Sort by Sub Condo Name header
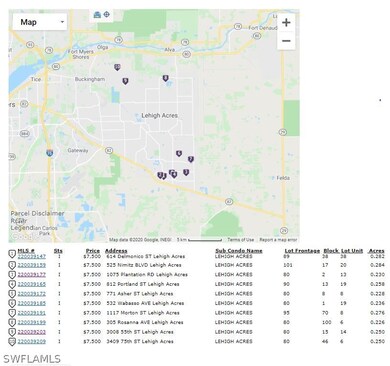Viewport: 390px width, 366px height. (239, 251)
